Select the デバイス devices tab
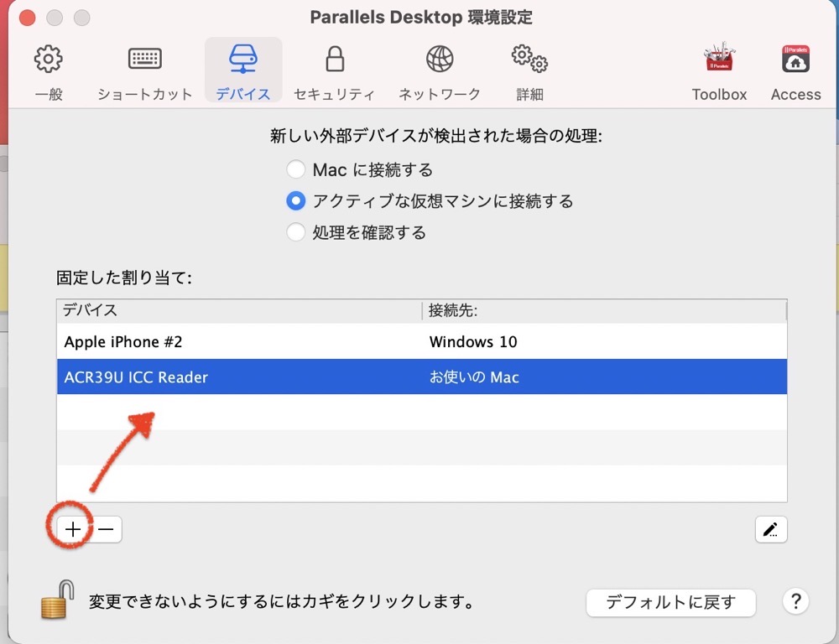The image size is (839, 644). (x=243, y=70)
